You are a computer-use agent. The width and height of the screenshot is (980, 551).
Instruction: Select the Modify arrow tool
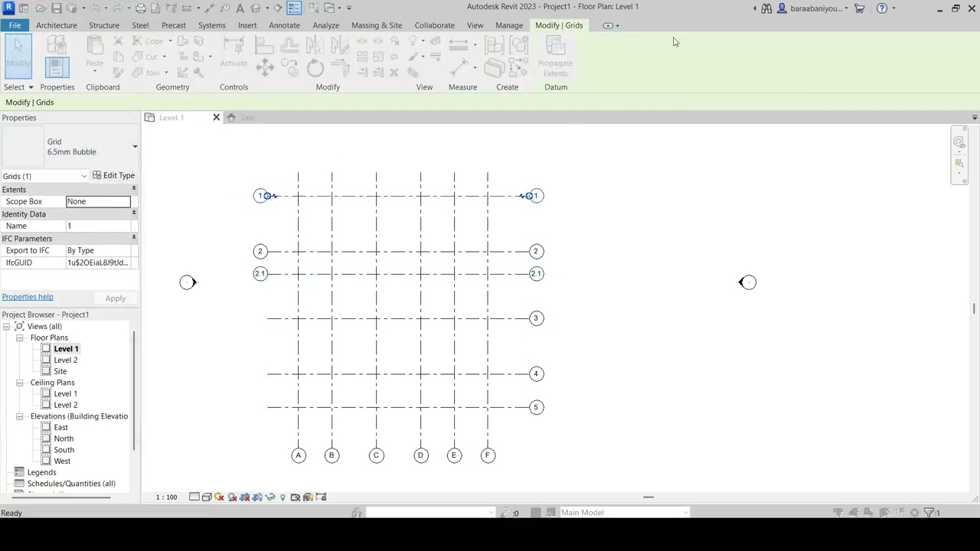pyautogui.click(x=18, y=56)
